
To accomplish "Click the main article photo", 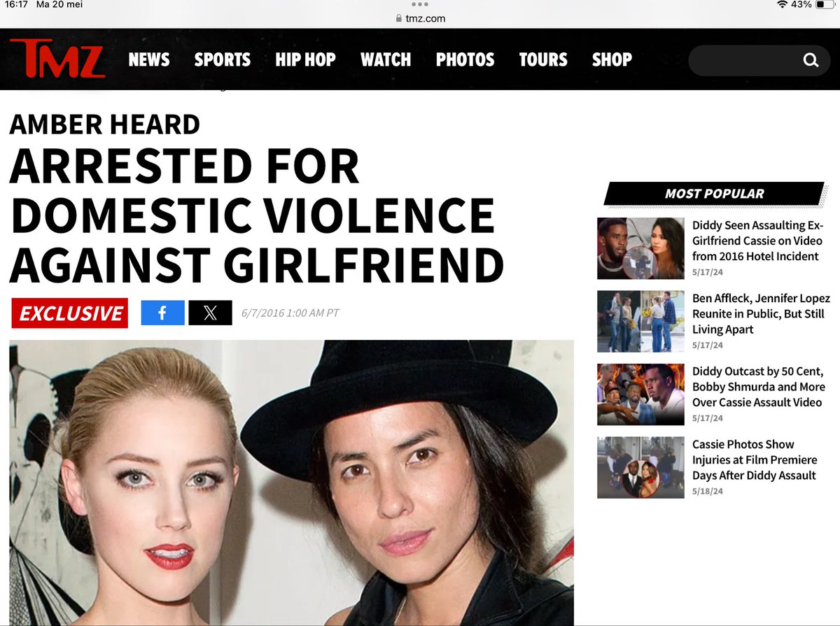I will point(291,483).
